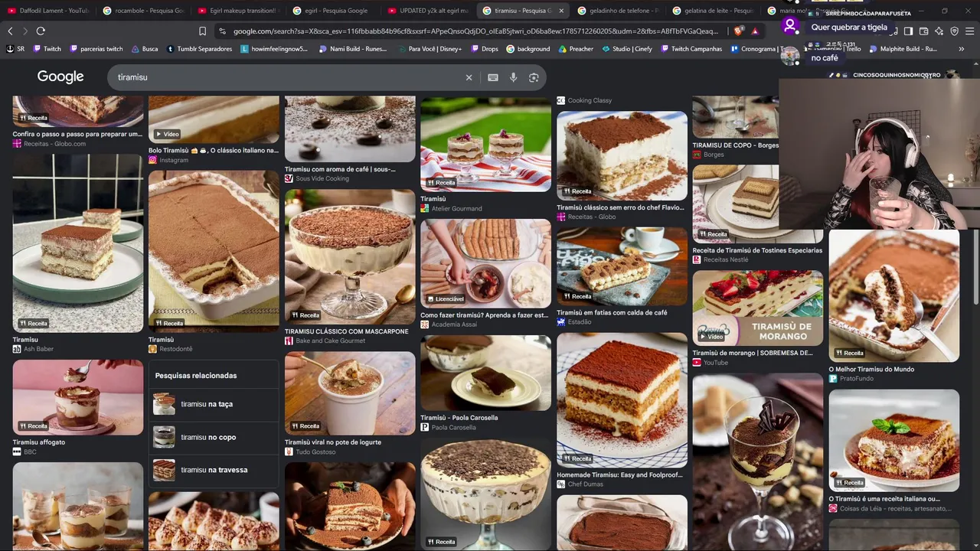Go back to the previous page
This screenshot has width=980, height=551.
tap(10, 31)
